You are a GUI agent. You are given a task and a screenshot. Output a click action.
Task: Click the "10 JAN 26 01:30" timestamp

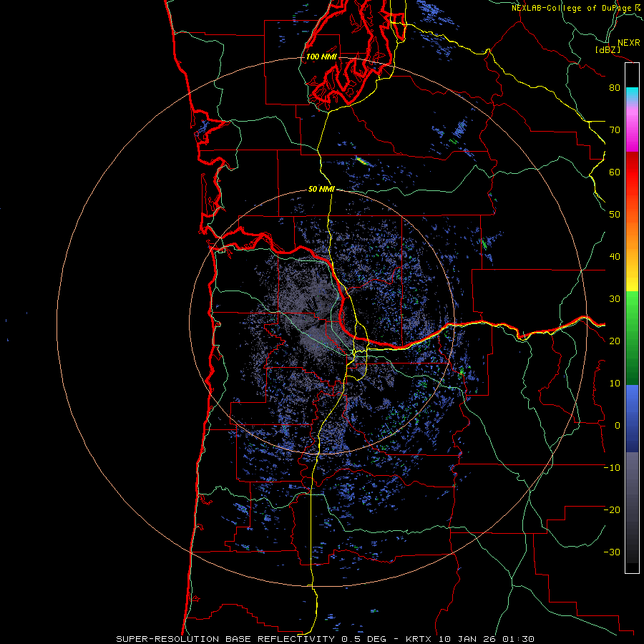pyautogui.click(x=487, y=639)
